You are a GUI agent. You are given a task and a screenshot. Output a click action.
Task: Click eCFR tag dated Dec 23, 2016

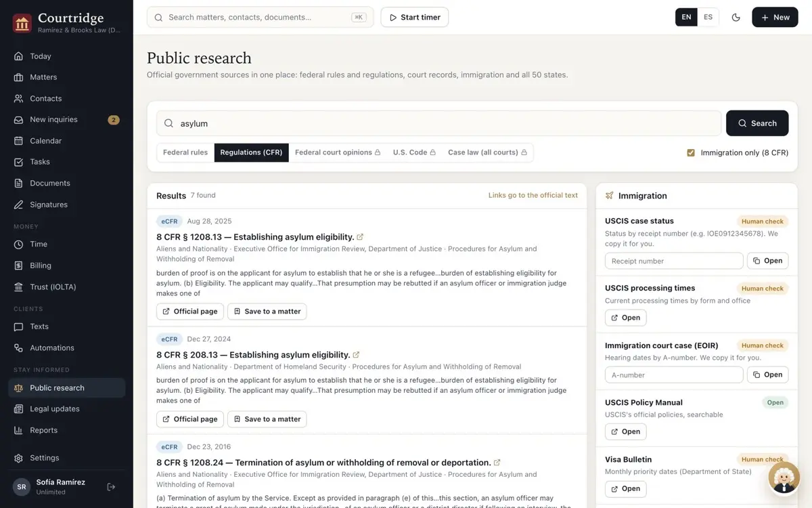169,447
